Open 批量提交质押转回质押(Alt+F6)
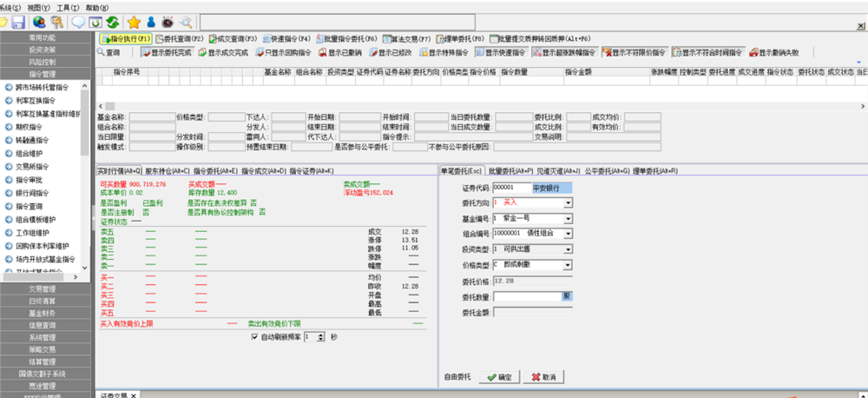This screenshot has height=398, width=868. pyautogui.click(x=541, y=39)
